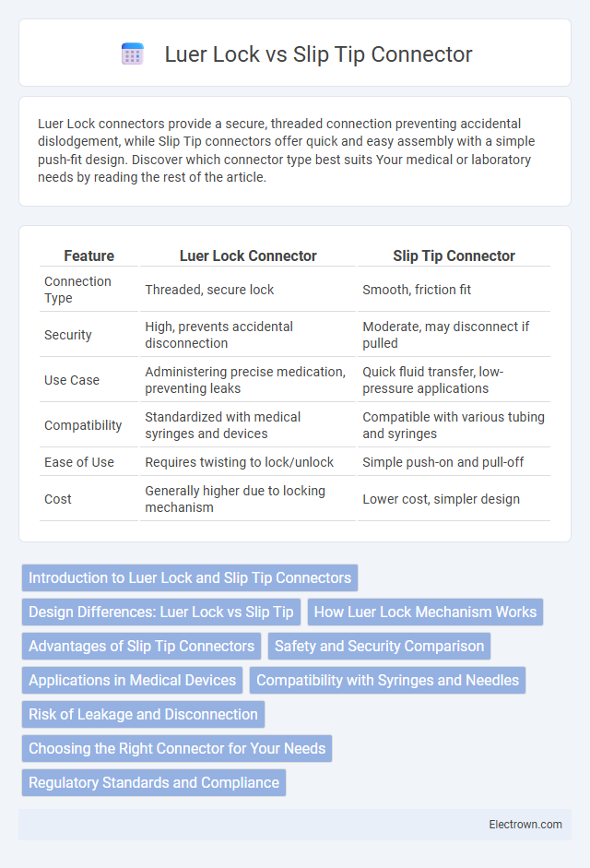Go to How Luer Lock Mechanism Works
Image resolution: width=590 pixels, height=868 pixels.
tap(425, 612)
